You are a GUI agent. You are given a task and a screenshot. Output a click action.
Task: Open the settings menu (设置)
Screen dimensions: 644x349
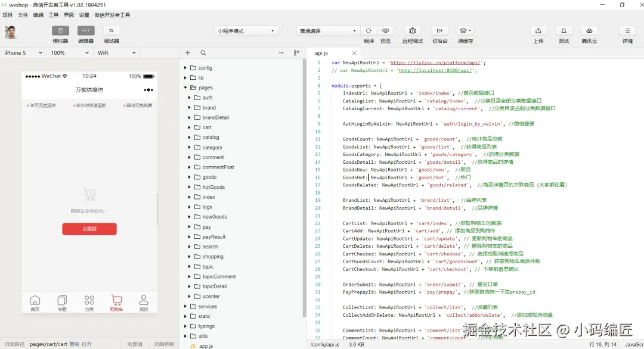[84, 15]
